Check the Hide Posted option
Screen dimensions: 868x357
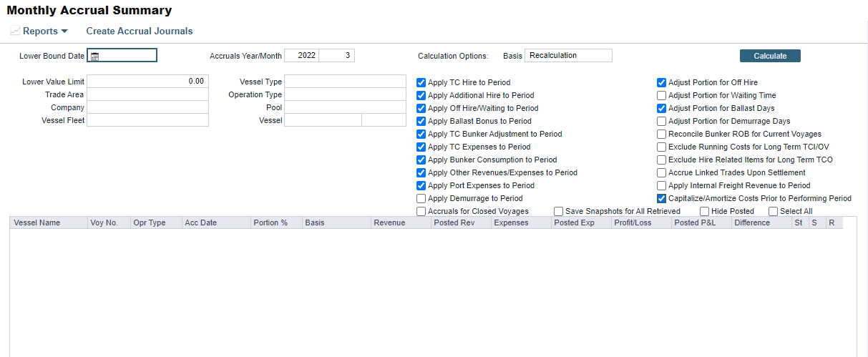point(705,212)
